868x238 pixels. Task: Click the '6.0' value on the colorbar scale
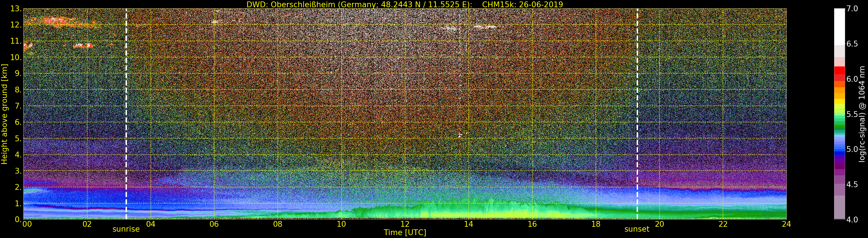[852, 79]
